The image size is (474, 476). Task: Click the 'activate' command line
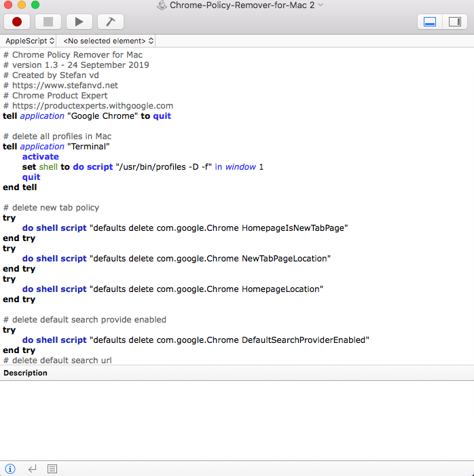coord(40,157)
